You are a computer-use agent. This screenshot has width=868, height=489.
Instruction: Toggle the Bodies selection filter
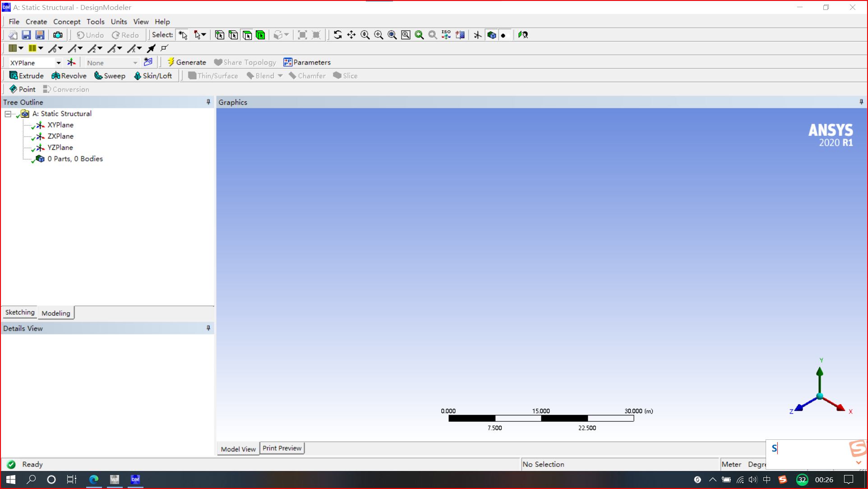tap(261, 35)
